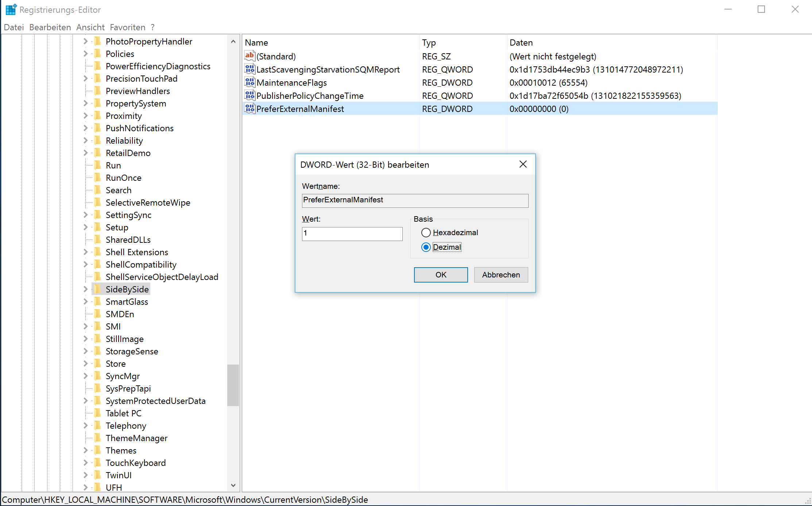Select the Proximity folder icon
812x506 pixels.
[97, 116]
